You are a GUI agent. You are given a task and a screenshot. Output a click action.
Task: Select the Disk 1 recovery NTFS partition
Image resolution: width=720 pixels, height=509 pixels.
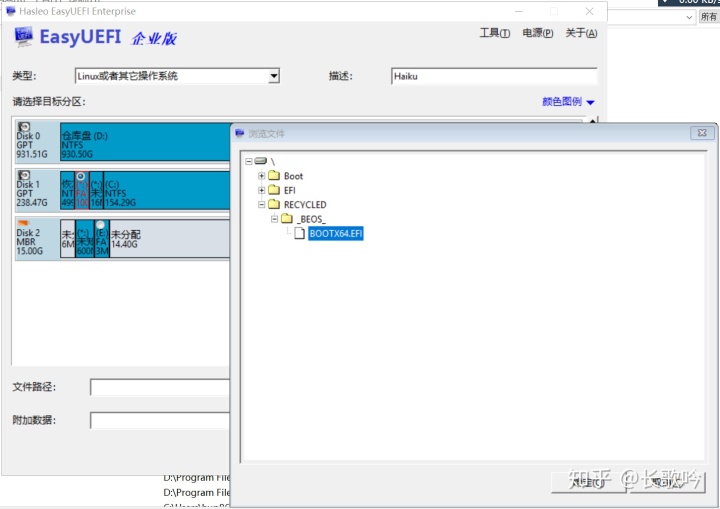coord(68,191)
